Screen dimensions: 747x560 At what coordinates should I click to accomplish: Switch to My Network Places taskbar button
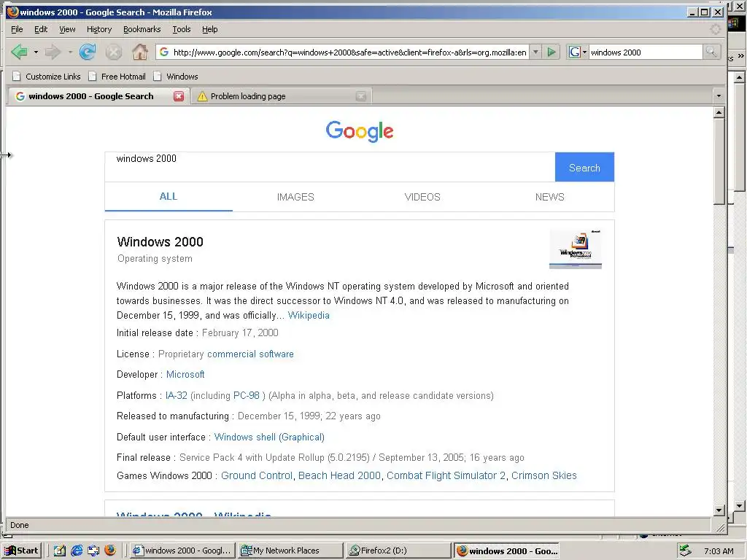click(290, 551)
